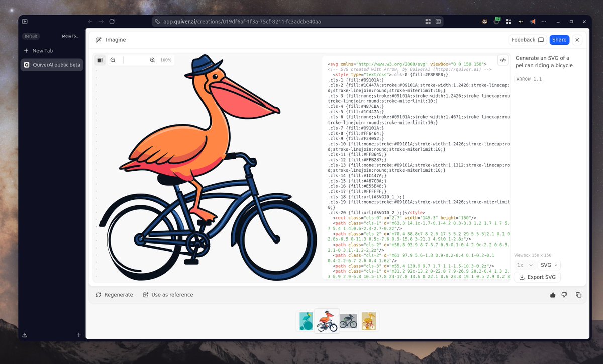
Task: Select the Default workspace chip
Action: pyautogui.click(x=31, y=36)
